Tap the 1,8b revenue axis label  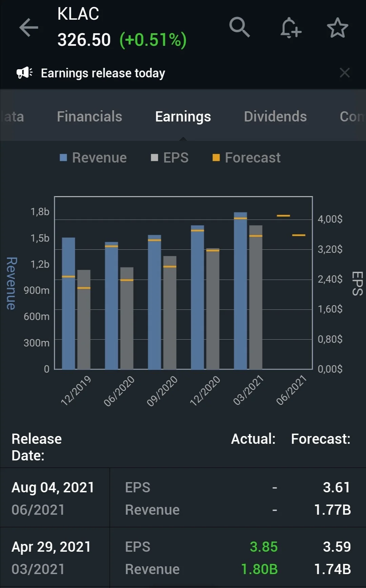40,212
